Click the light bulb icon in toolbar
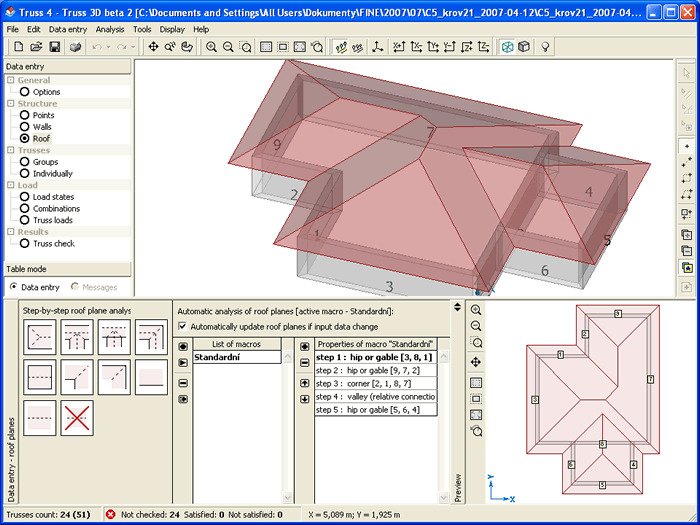This screenshot has width=700, height=525. pos(546,47)
